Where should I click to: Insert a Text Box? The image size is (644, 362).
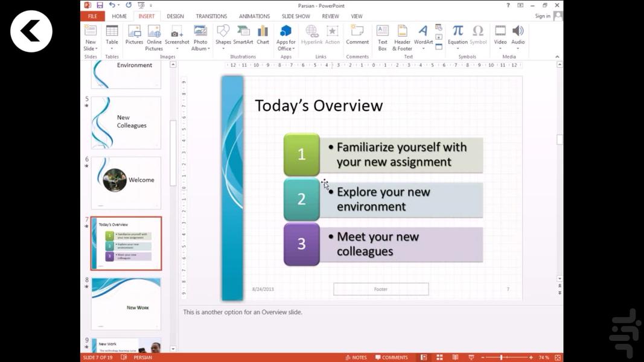point(383,37)
